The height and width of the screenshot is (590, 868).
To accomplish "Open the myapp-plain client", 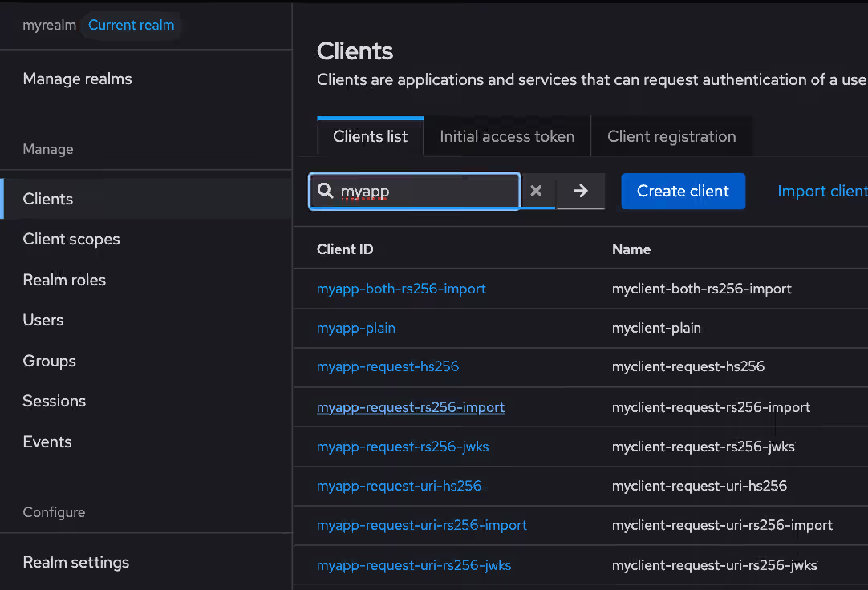I will point(356,329).
